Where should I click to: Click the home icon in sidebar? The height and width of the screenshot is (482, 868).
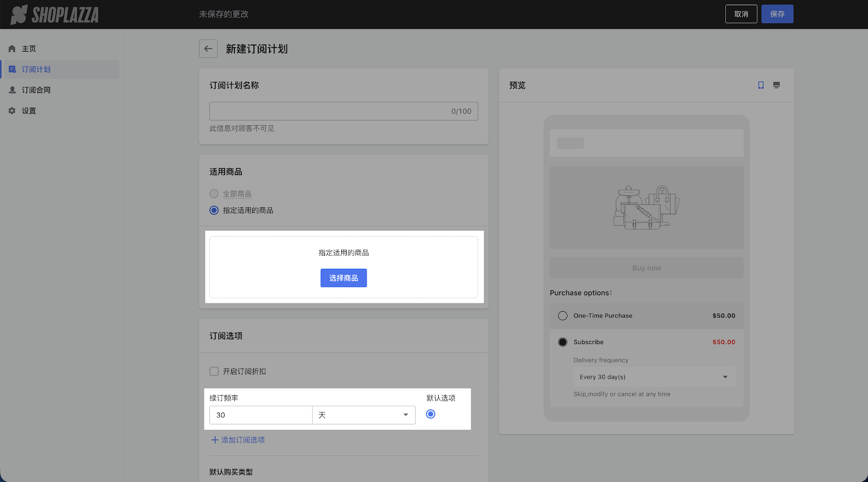(12, 49)
